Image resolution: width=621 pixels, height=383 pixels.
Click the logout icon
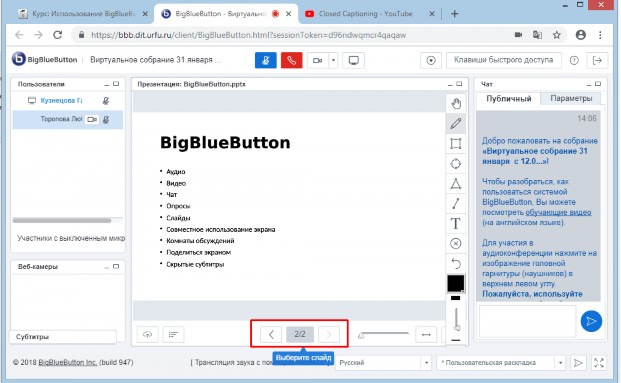pyautogui.click(x=597, y=61)
